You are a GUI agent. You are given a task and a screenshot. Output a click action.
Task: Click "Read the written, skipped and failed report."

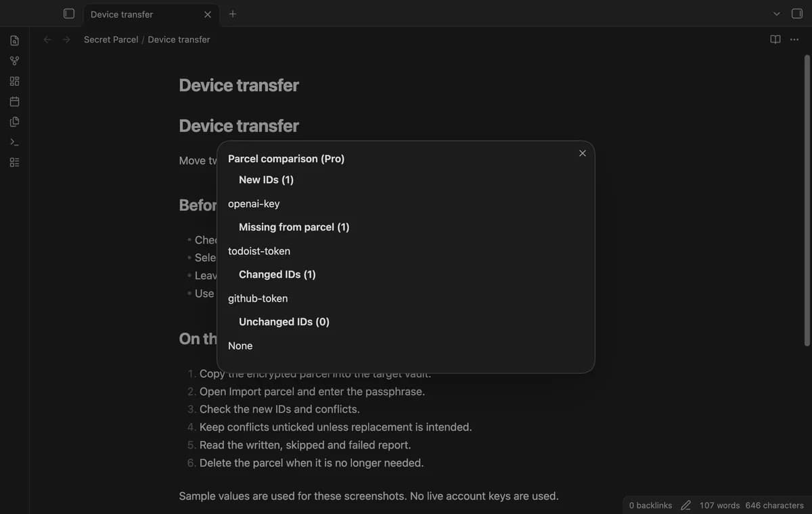(x=305, y=445)
